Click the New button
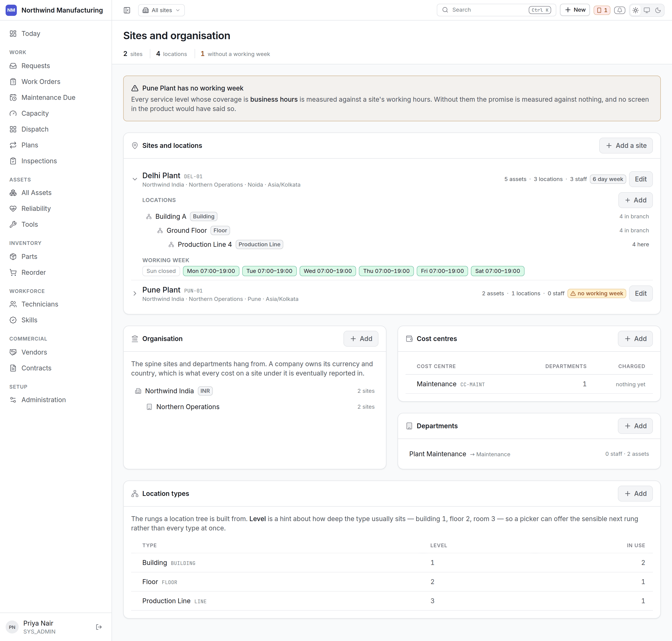Screen dimensions: 672x641 [x=575, y=10]
